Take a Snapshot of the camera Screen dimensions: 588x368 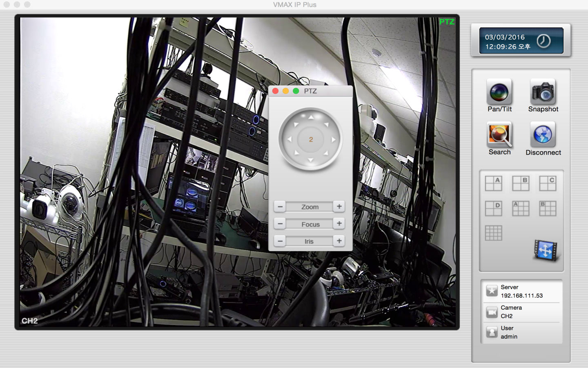point(543,95)
